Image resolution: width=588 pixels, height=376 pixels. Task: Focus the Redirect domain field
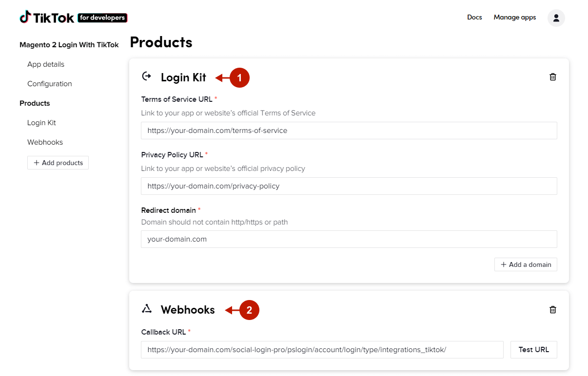tap(349, 239)
